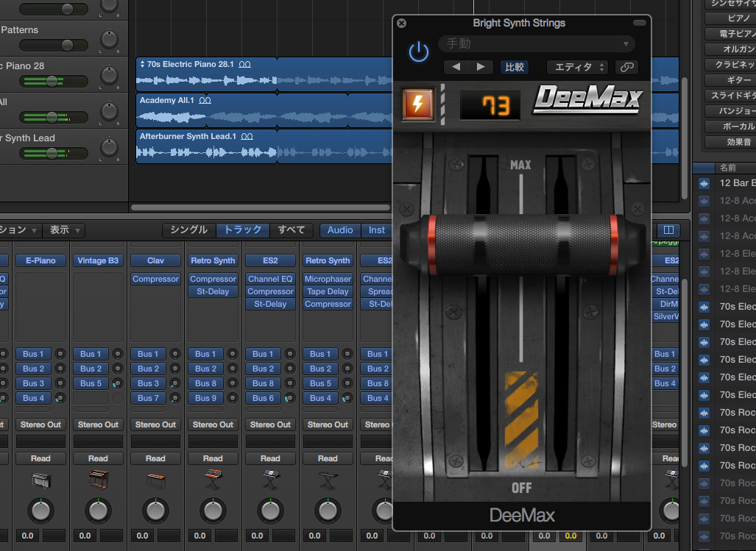This screenshot has height=551, width=756.
Task: Load the previous DeeMax preset with left arrow
Action: (456, 67)
